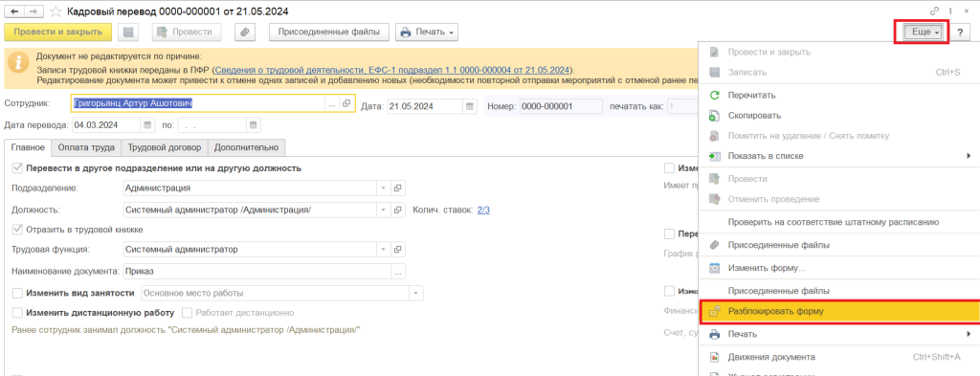Open the 2/3 Колич. ставок link
Screen dimensions: 980x376
[483, 210]
